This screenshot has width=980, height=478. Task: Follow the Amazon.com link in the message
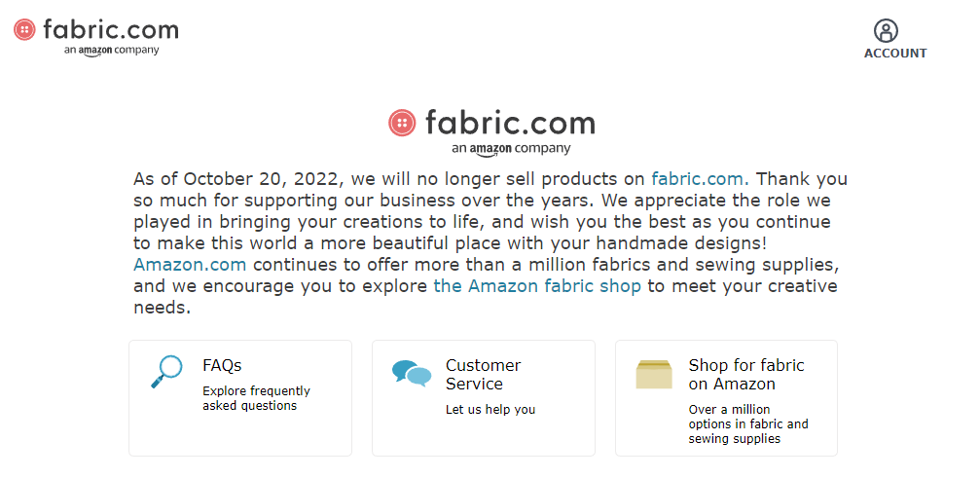click(x=190, y=265)
